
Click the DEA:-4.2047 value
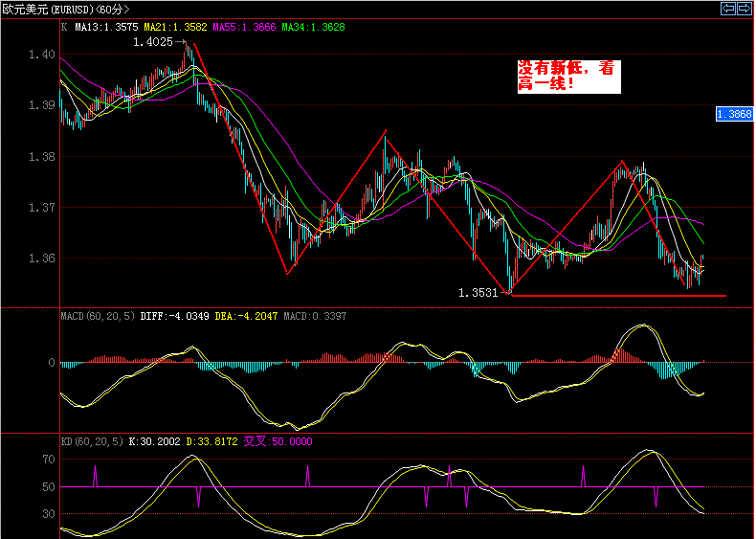pos(246,316)
